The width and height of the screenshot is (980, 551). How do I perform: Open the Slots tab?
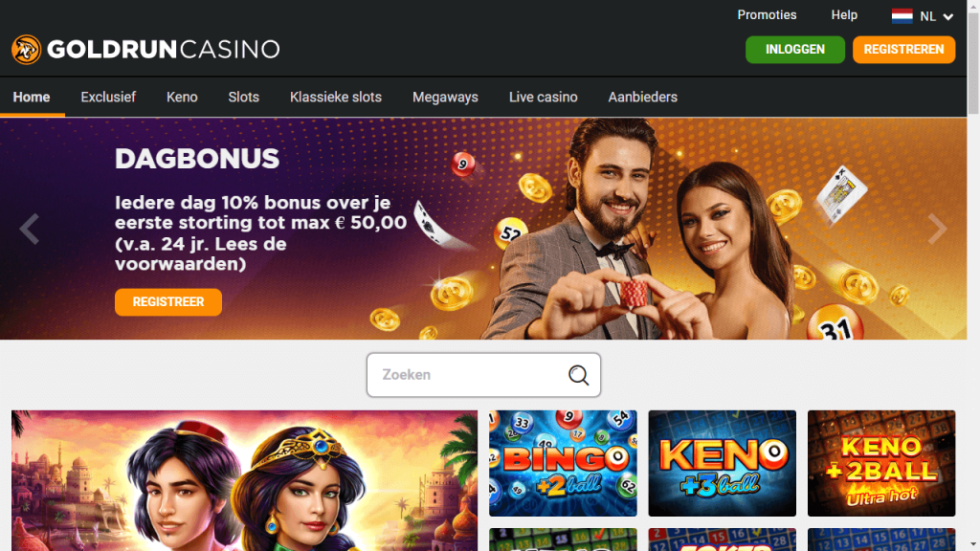pos(244,97)
